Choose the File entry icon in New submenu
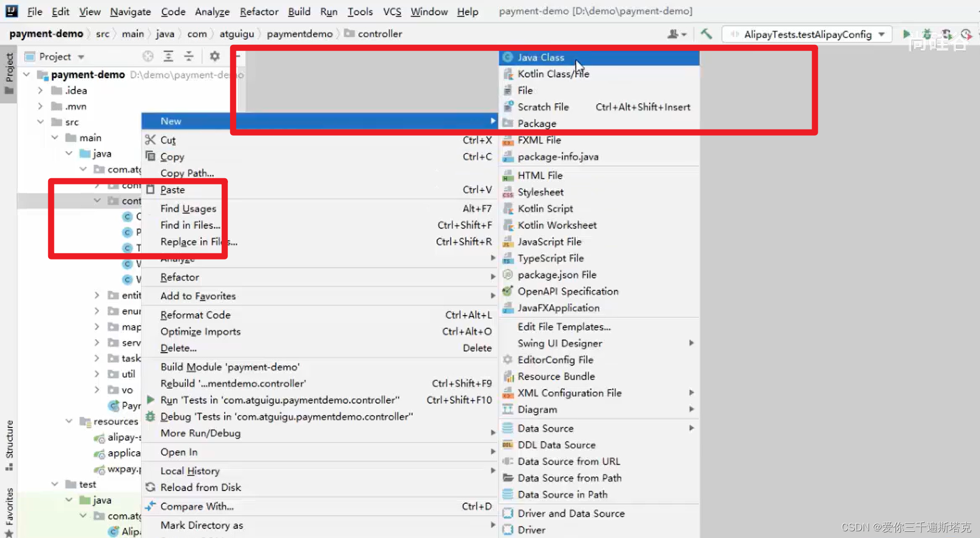The width and height of the screenshot is (980, 538). pyautogui.click(x=508, y=90)
